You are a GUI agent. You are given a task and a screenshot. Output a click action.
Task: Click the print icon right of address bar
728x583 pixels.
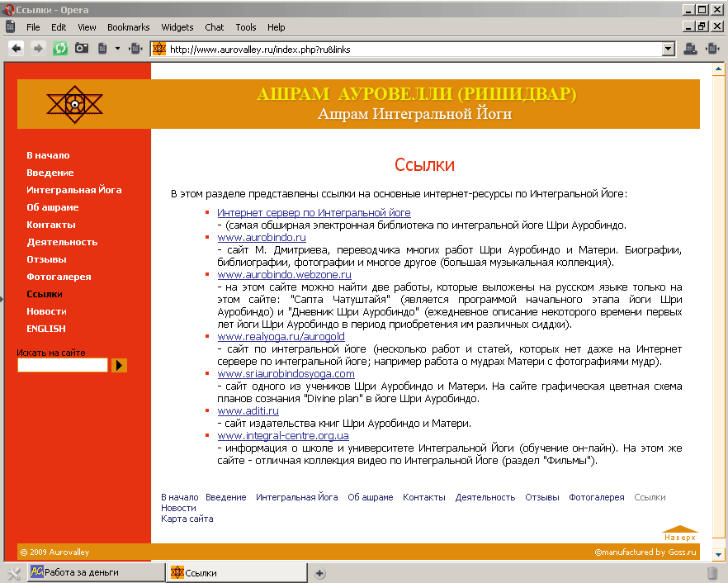(x=691, y=49)
